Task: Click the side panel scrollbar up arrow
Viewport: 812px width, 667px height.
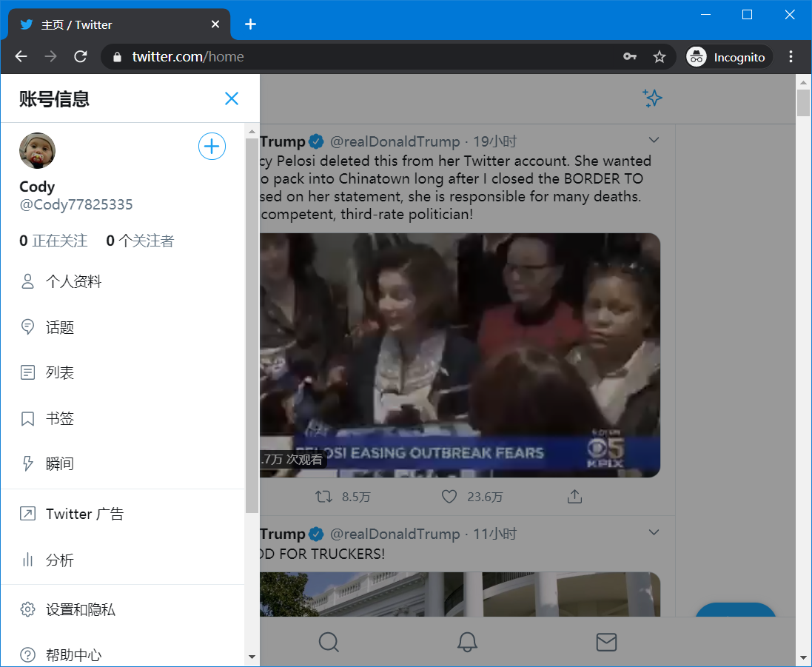Action: [252, 132]
